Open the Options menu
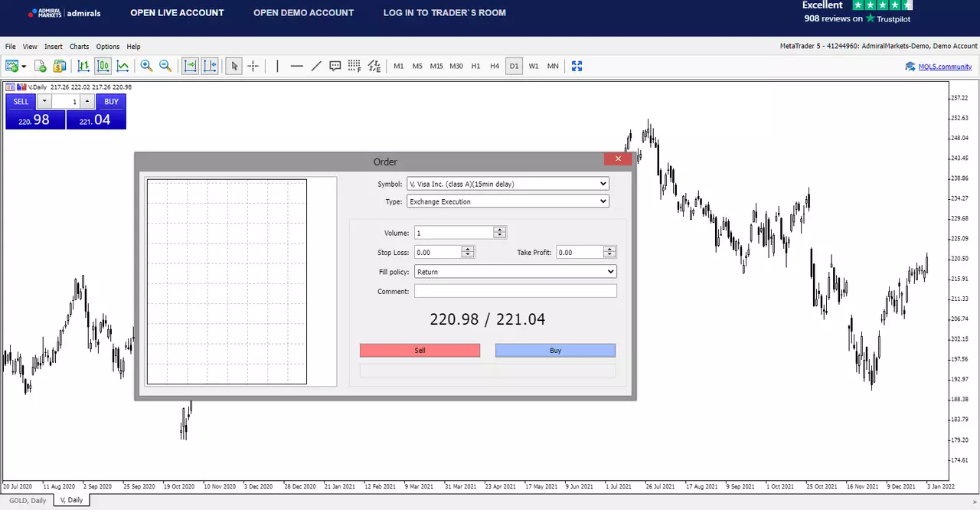The image size is (980, 510). [108, 47]
